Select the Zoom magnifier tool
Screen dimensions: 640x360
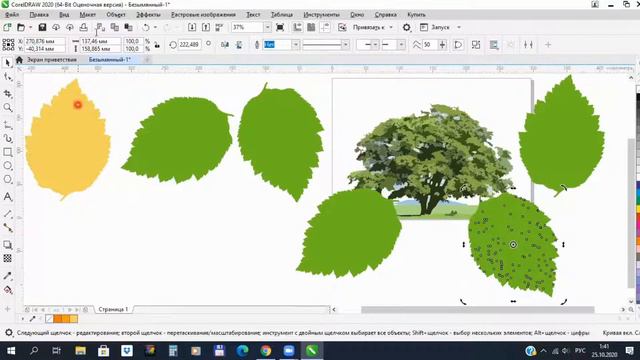click(7, 107)
